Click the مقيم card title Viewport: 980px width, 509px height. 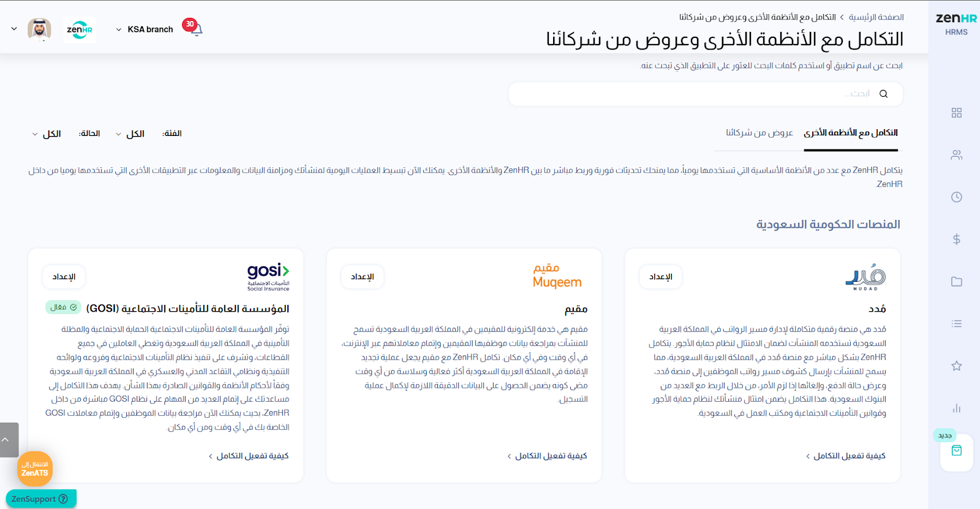576,309
